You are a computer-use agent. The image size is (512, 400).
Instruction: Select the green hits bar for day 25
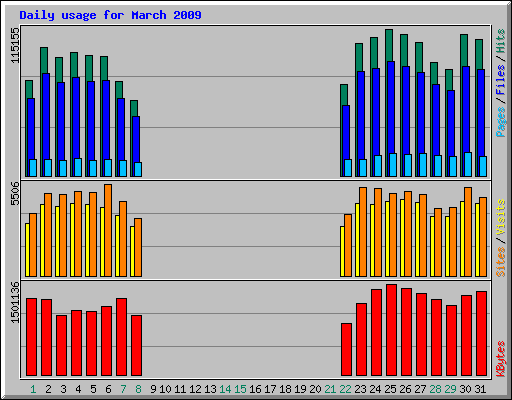coord(389,45)
